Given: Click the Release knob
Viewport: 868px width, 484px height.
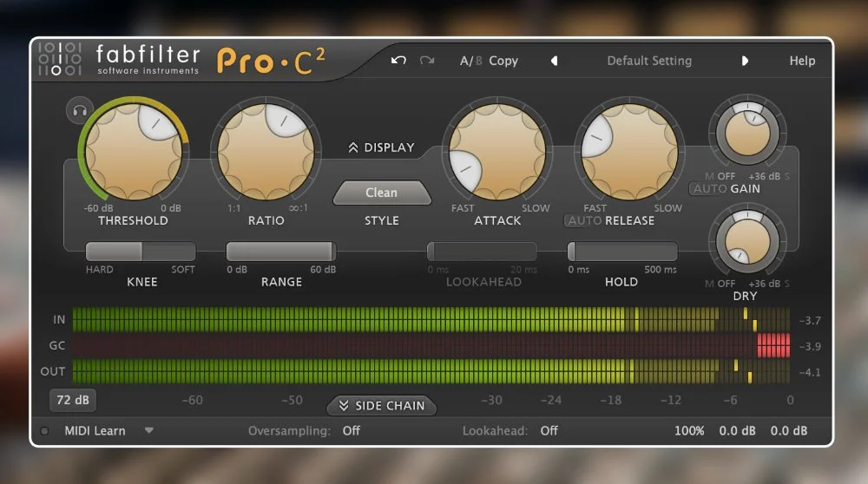Looking at the screenshot, I should click(629, 151).
